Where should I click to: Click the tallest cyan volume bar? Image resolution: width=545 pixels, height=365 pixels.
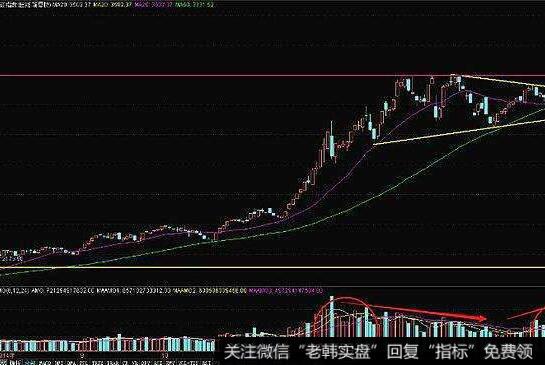tap(332, 316)
